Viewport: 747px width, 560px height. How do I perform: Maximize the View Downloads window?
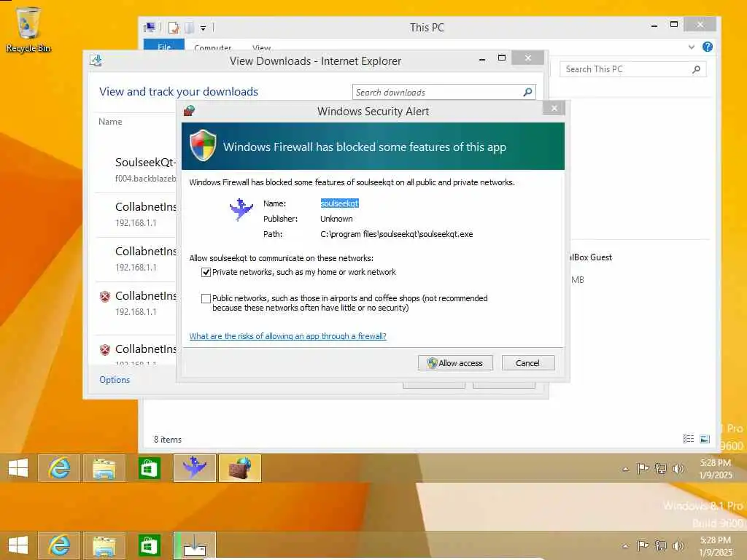(502, 58)
